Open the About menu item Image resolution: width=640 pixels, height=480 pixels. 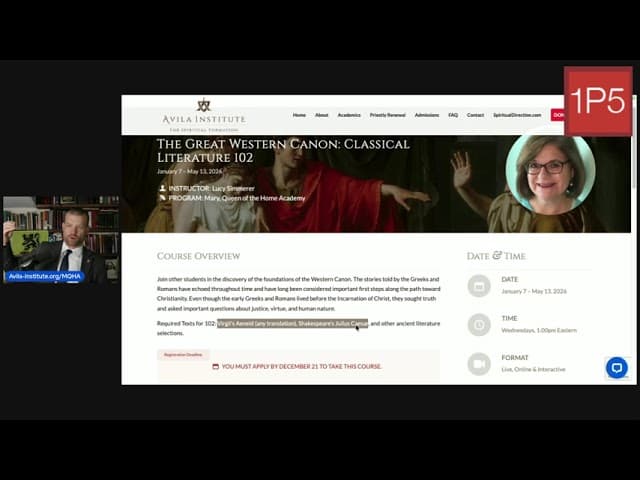point(321,115)
